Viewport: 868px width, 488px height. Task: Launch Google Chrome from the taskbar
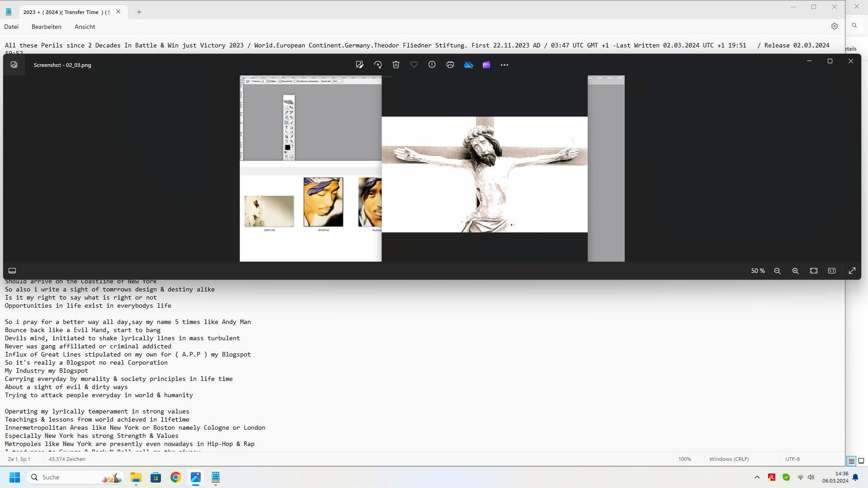tap(176, 477)
